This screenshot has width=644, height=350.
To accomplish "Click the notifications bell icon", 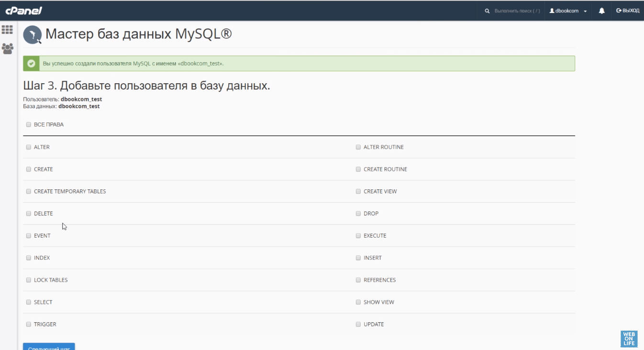I will 602,11.
